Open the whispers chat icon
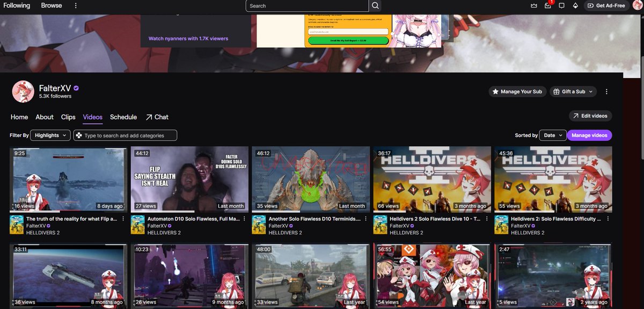The height and width of the screenshot is (309, 644). pos(561,5)
